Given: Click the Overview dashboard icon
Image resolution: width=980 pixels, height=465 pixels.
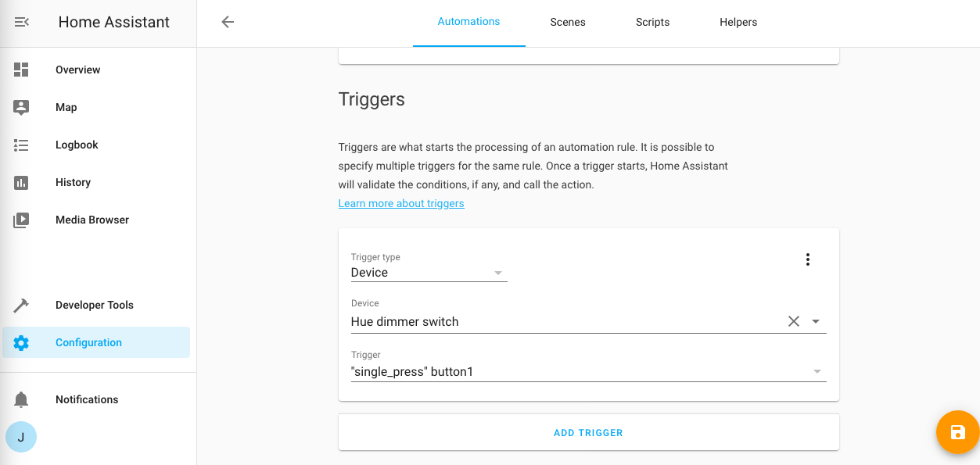Looking at the screenshot, I should 21,70.
